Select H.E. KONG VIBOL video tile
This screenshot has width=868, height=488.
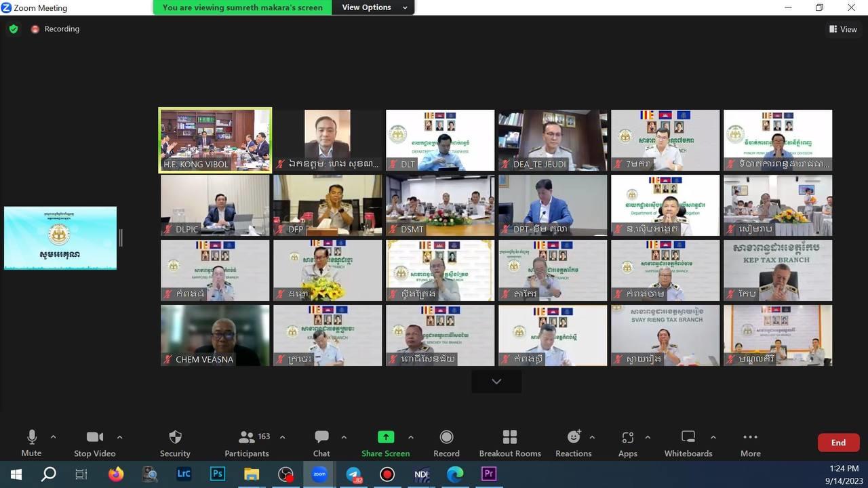pos(215,140)
